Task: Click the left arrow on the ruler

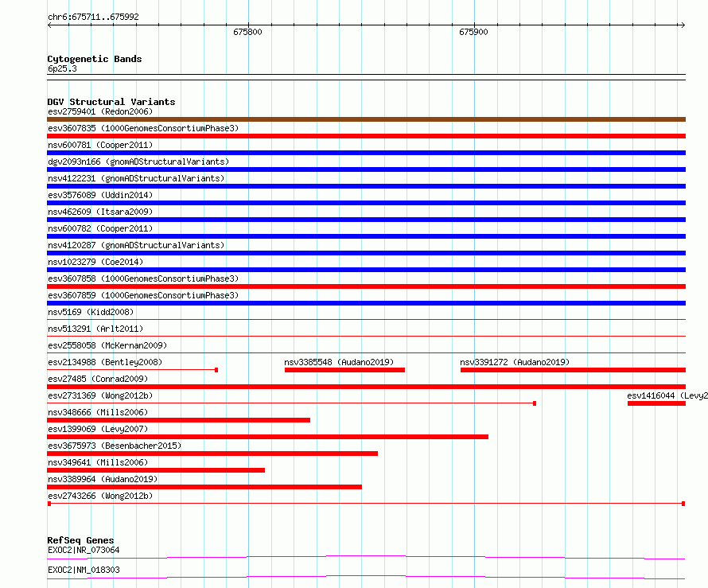Action: pos(49,25)
